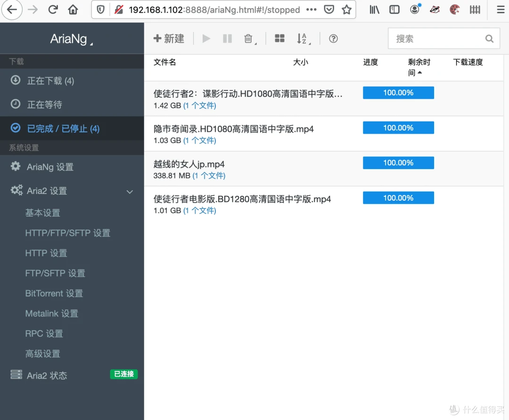Click Aria2 状态 server icon
This screenshot has height=420, width=509.
click(16, 375)
